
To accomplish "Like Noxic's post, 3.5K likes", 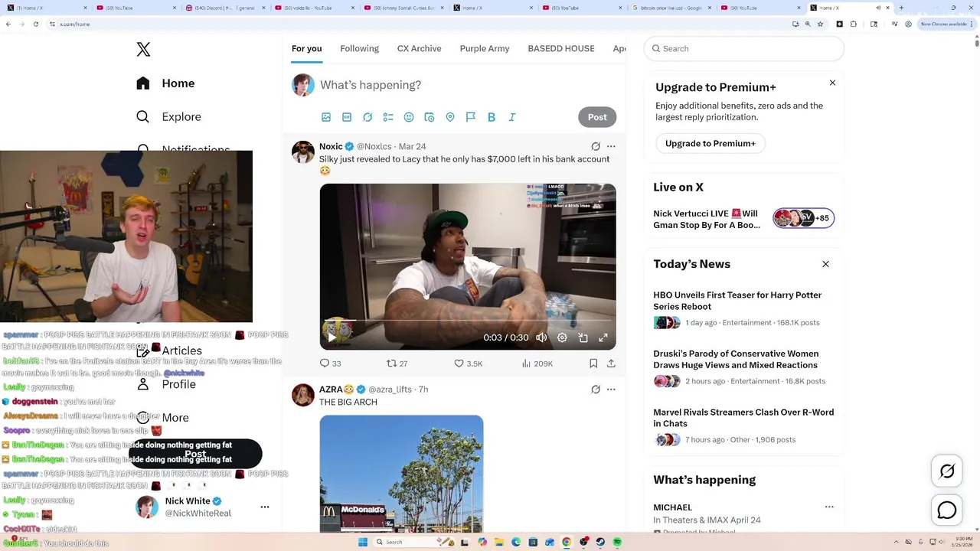I will 469,364.
